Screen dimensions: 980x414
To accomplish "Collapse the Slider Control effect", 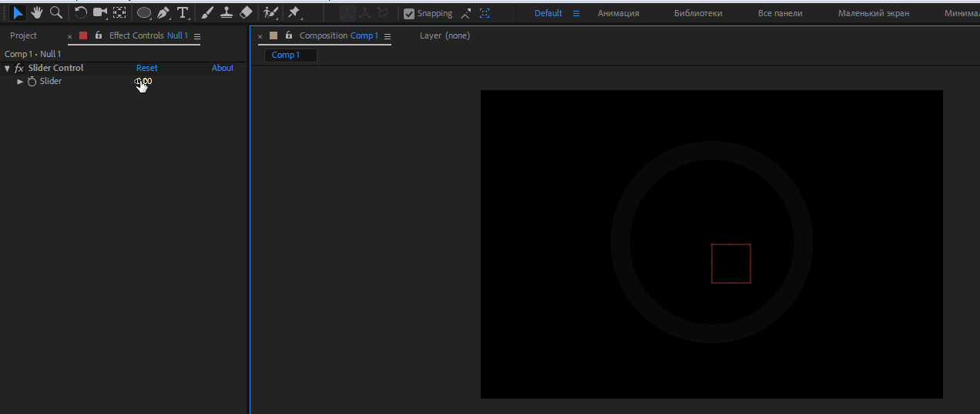I will 7,69.
